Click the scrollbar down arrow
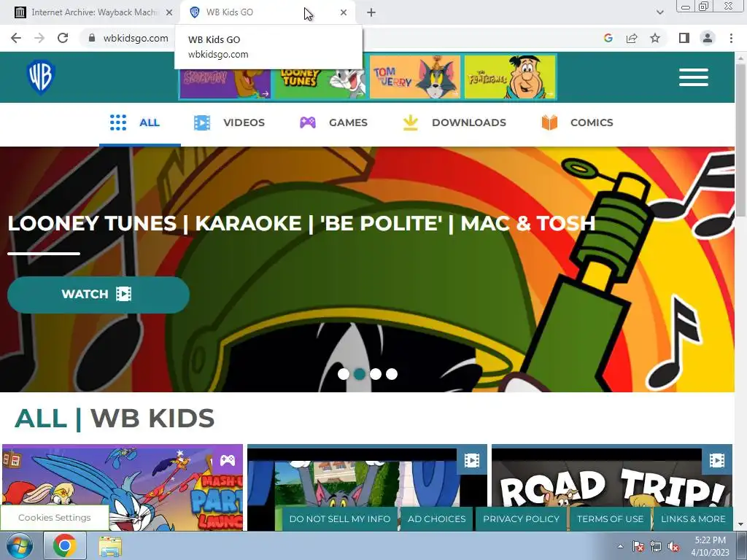The width and height of the screenshot is (747, 560). [741, 524]
